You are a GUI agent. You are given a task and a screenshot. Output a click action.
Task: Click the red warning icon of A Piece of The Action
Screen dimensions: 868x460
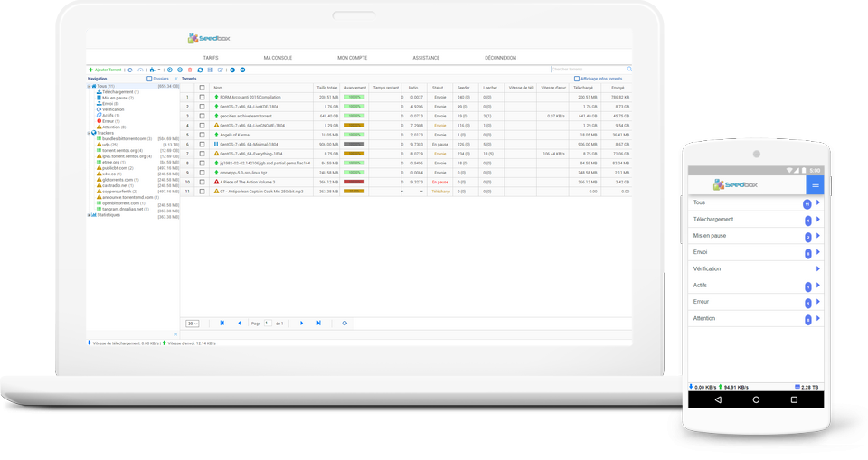point(216,182)
